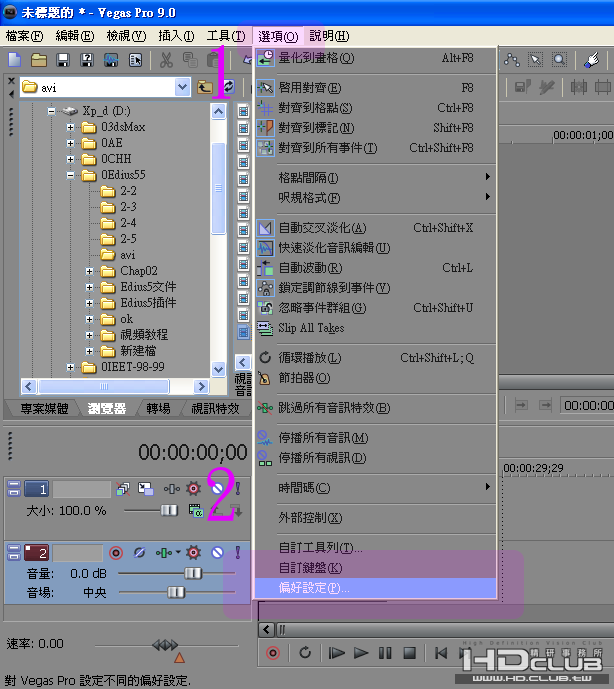Click the Save disk toolbar icon
Image resolution: width=614 pixels, height=689 pixels.
(63, 60)
